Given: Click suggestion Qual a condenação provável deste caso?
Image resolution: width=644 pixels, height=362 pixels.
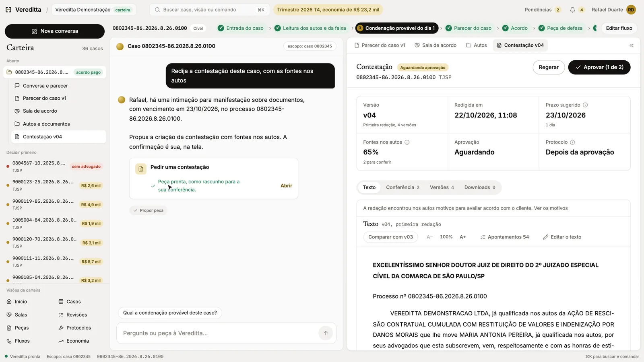Looking at the screenshot, I should pyautogui.click(x=170, y=313).
